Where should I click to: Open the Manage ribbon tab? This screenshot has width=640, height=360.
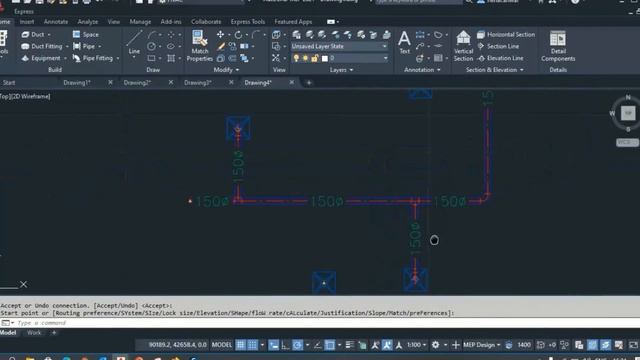point(140,22)
